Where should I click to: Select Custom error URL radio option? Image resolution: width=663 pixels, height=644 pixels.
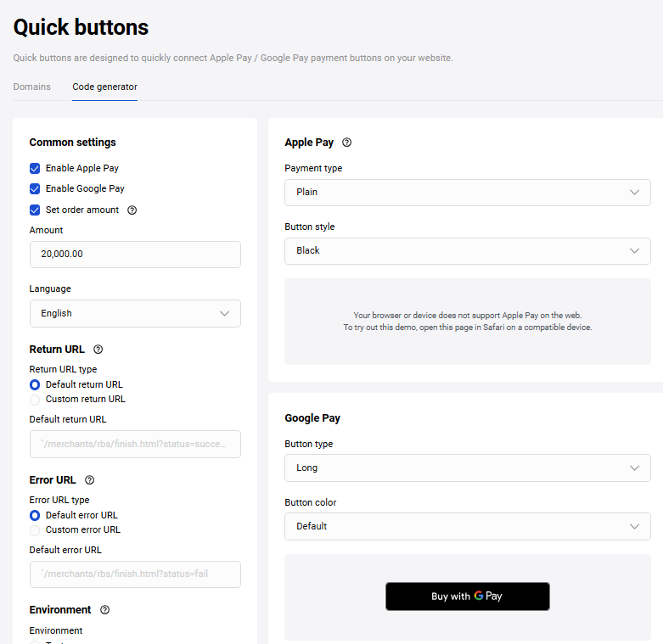[x=35, y=529]
